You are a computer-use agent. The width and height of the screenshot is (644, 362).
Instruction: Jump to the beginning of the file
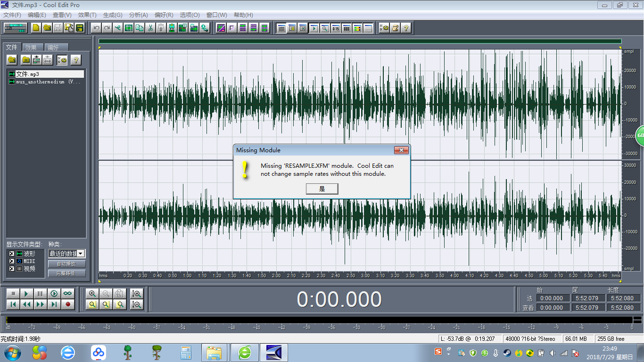[13, 304]
